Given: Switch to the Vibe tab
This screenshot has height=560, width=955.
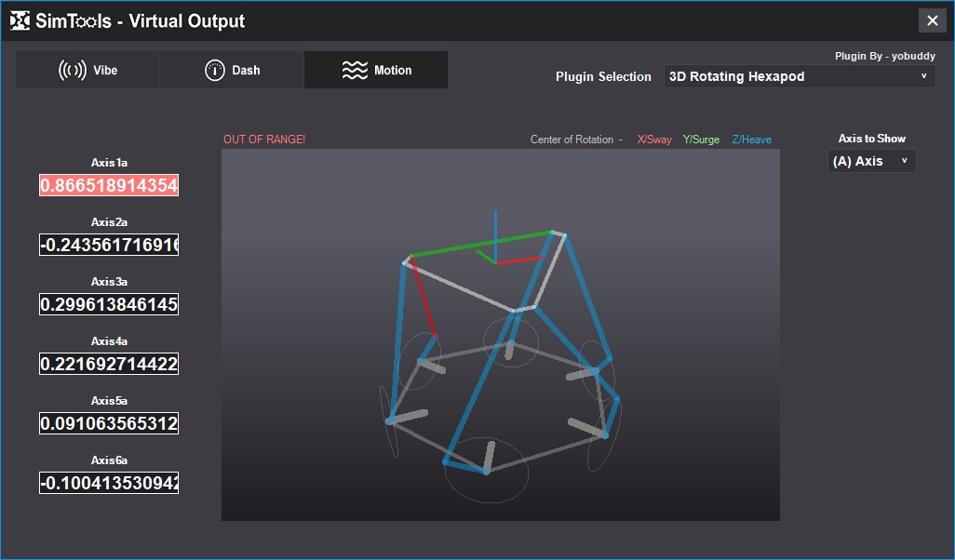Looking at the screenshot, I should coord(87,70).
